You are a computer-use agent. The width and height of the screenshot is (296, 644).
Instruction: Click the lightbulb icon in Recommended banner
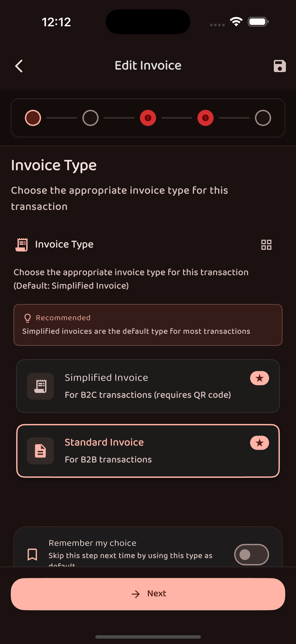tap(27, 318)
